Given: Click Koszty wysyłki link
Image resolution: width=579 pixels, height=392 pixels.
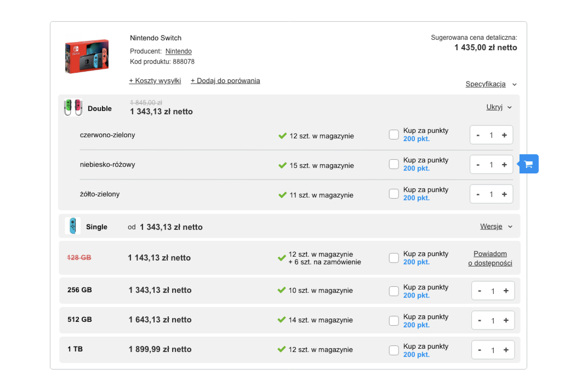Looking at the screenshot, I should (155, 81).
